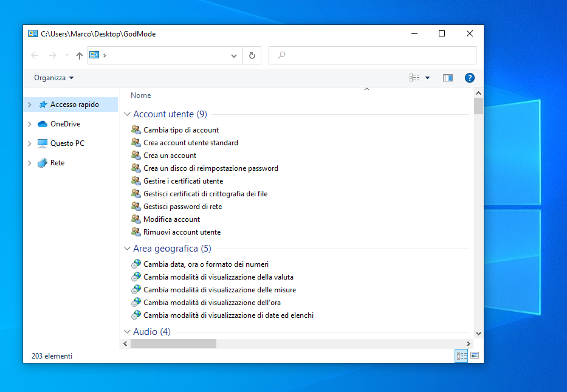
Task: Click in the search box
Action: [373, 55]
